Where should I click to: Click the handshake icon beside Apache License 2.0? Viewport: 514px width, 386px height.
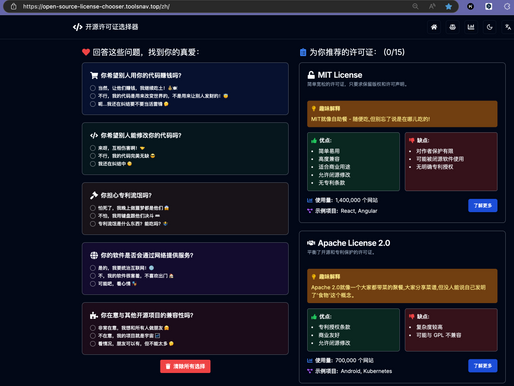click(311, 243)
